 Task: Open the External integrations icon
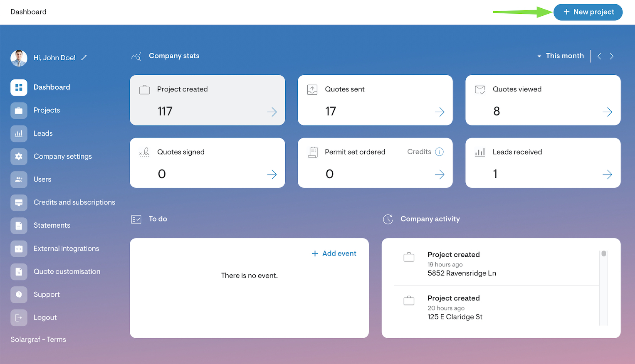[19, 248]
